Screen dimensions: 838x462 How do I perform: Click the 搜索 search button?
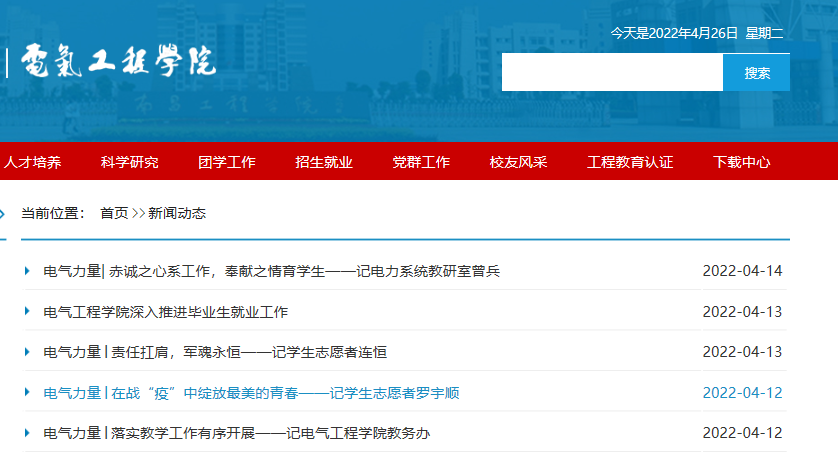[x=756, y=73]
